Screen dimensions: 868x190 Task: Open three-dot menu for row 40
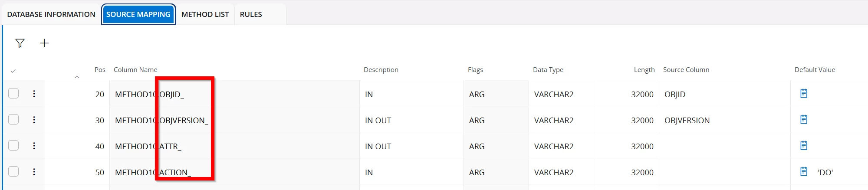coord(34,146)
